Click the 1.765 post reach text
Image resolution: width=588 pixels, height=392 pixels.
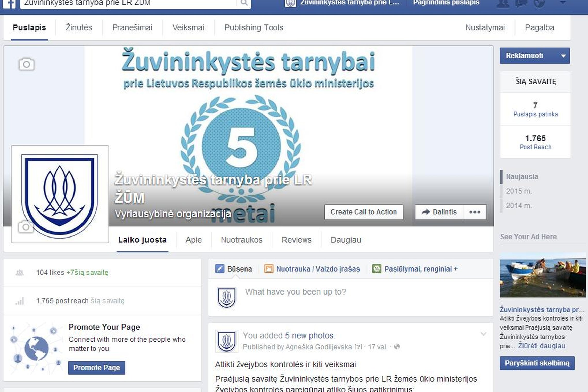point(62,301)
